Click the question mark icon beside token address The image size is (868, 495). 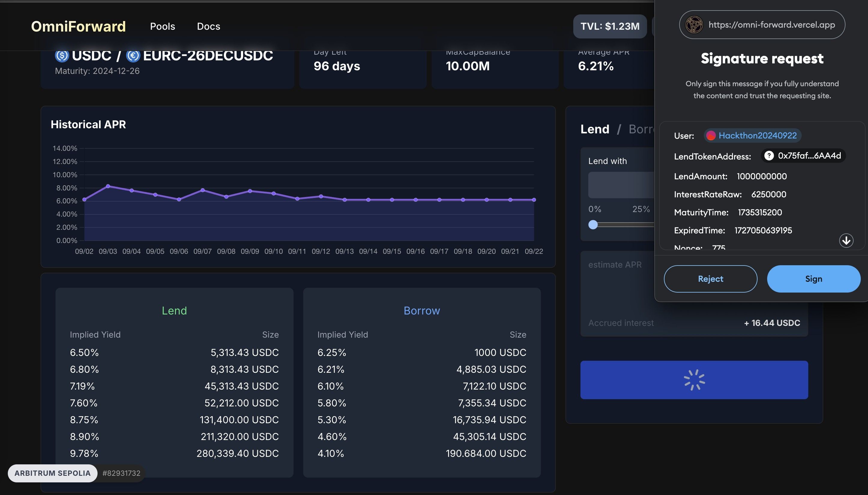(x=769, y=156)
